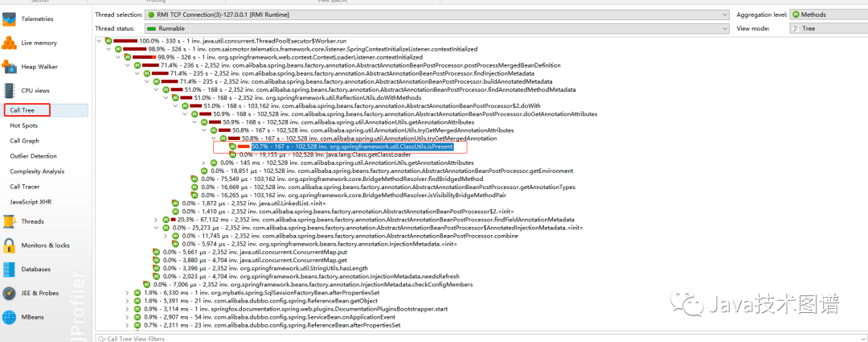The image size is (868, 342).
Task: Select the getAnnotationTypes row
Action: [x=388, y=187]
